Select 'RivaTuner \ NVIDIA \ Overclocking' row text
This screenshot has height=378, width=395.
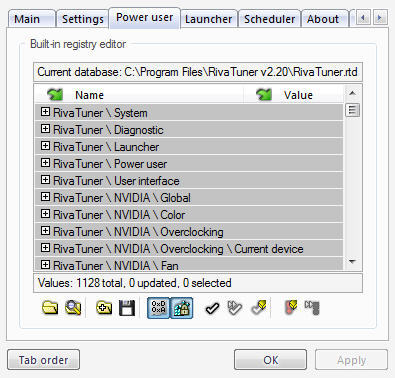point(138,232)
